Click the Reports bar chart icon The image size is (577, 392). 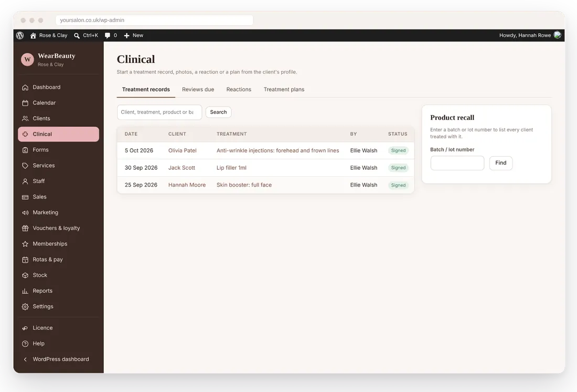click(25, 291)
